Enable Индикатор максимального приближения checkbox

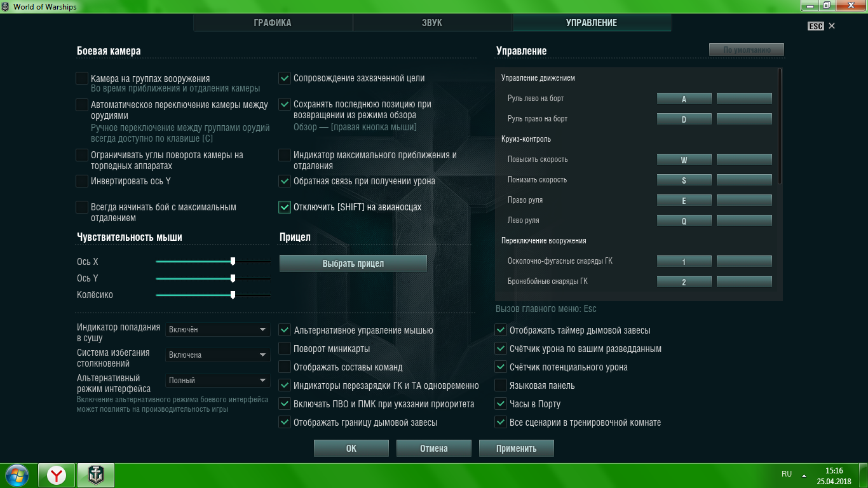click(285, 155)
